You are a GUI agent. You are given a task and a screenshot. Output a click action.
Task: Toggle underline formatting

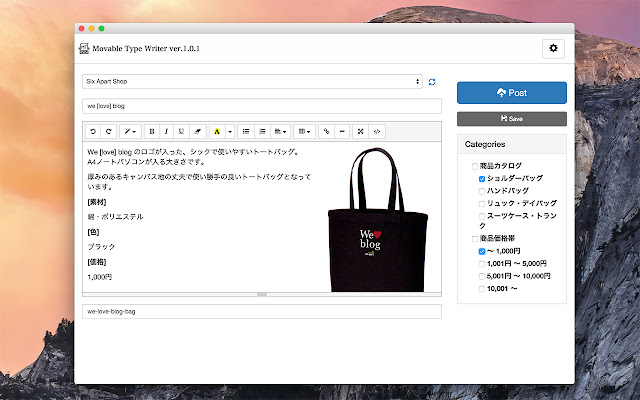click(x=180, y=131)
